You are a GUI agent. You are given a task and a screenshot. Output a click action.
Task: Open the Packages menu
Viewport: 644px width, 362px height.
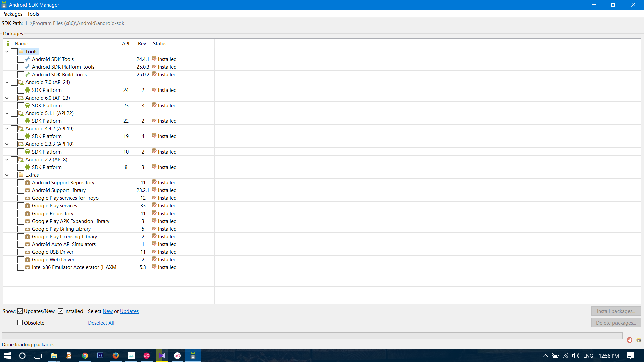click(x=12, y=14)
